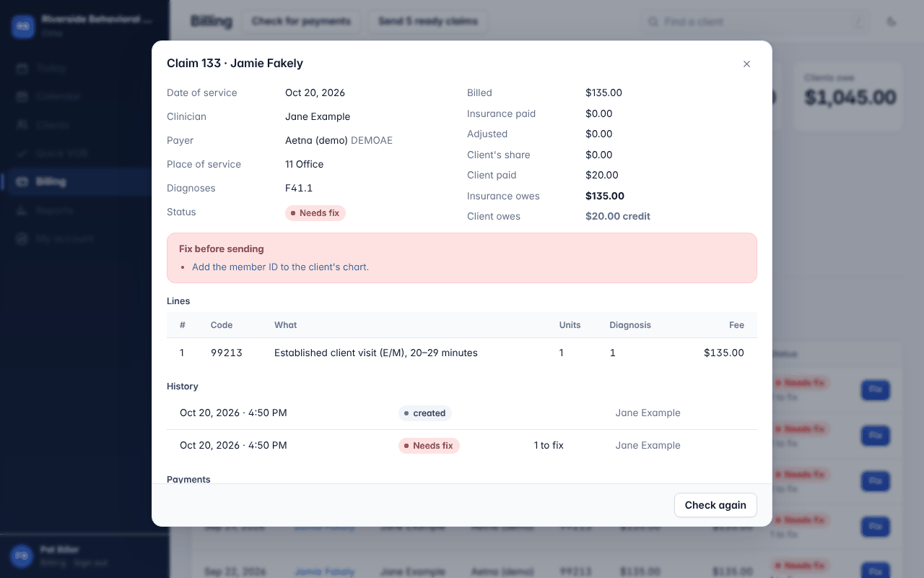Click the dialog title 'Claim 133 · Jamie Fakely'
Screen dimensions: 924x578
pos(235,63)
